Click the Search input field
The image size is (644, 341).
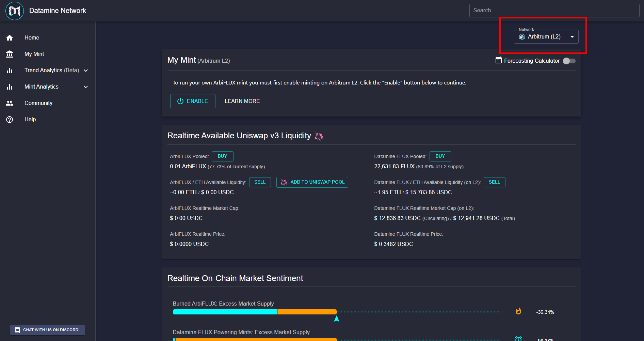click(554, 11)
